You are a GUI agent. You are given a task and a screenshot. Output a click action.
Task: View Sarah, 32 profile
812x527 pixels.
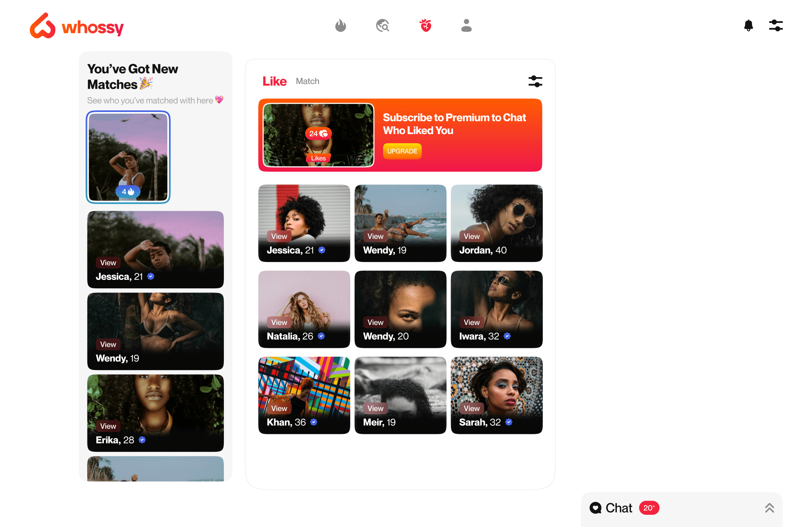point(472,409)
